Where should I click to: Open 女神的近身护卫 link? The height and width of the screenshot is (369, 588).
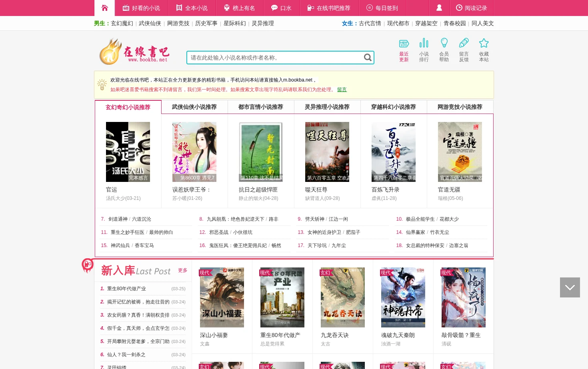(x=324, y=232)
